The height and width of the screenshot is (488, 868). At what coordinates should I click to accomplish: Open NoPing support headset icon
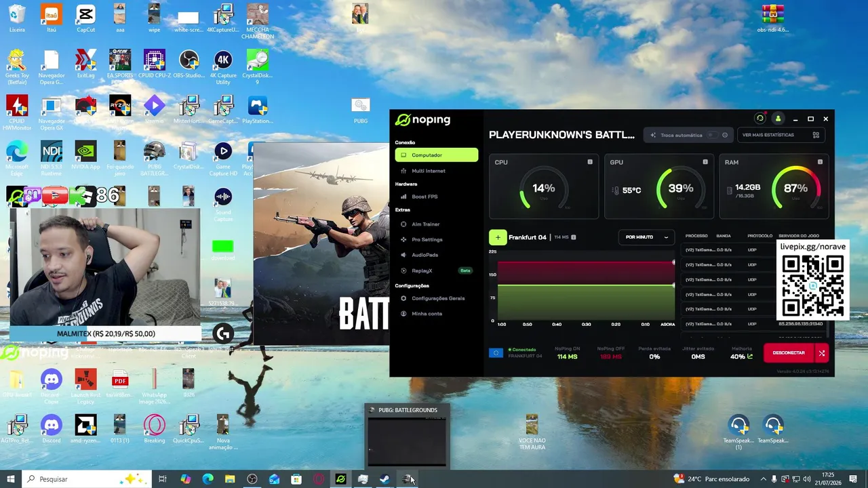760,119
